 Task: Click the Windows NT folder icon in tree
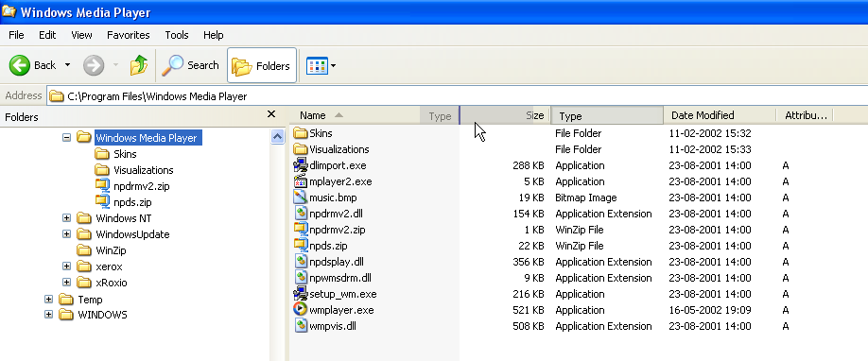(x=84, y=218)
